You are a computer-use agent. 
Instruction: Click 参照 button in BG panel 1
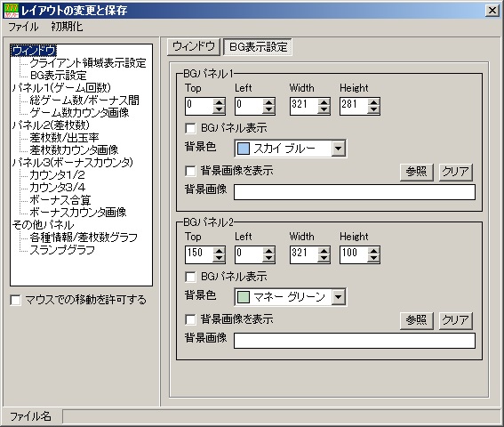click(417, 172)
